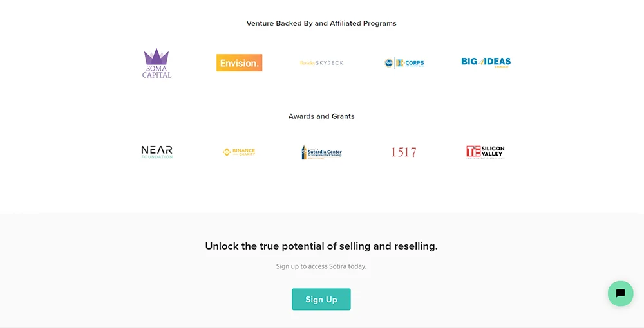The width and height of the screenshot is (644, 328).
Task: Select the 'Awards and Grants' heading
Action: coord(321,116)
